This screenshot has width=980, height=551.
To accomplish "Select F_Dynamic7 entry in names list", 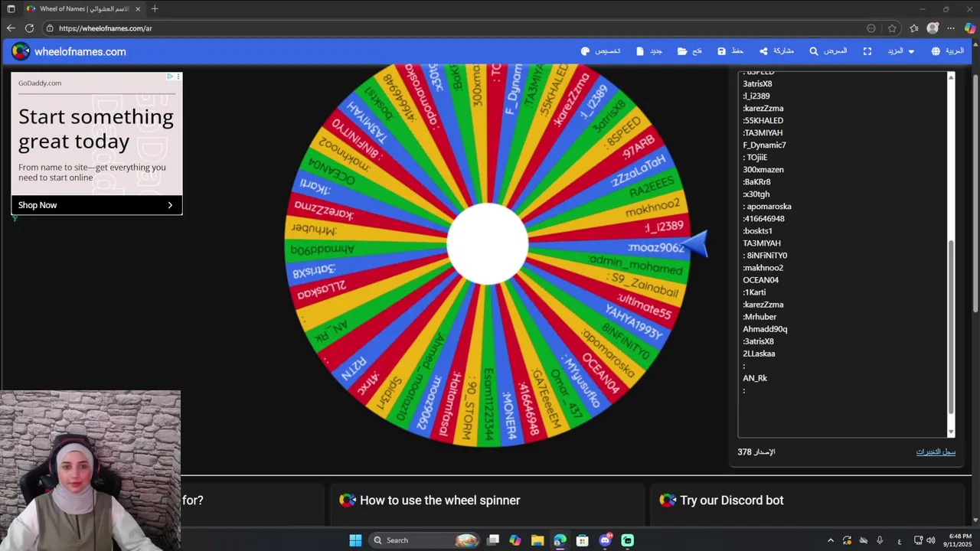I will tap(764, 145).
